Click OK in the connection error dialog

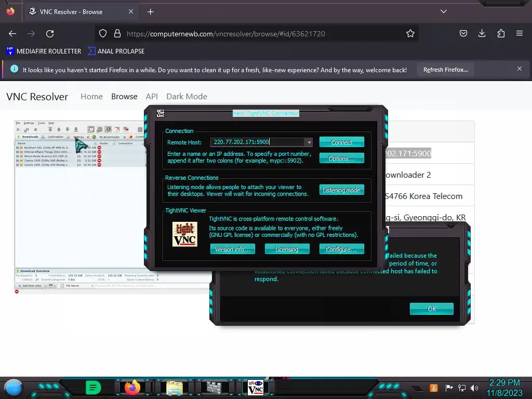pyautogui.click(x=432, y=309)
